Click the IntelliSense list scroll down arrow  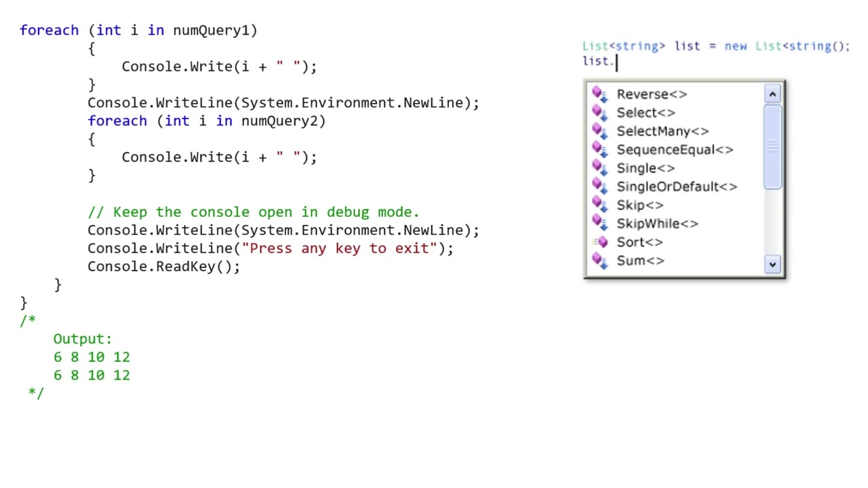click(x=772, y=265)
